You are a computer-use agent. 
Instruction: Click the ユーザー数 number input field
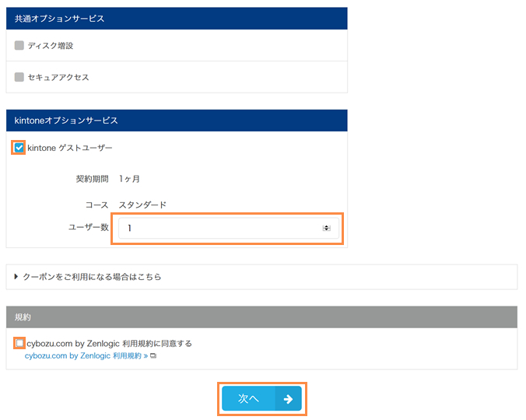tap(229, 228)
